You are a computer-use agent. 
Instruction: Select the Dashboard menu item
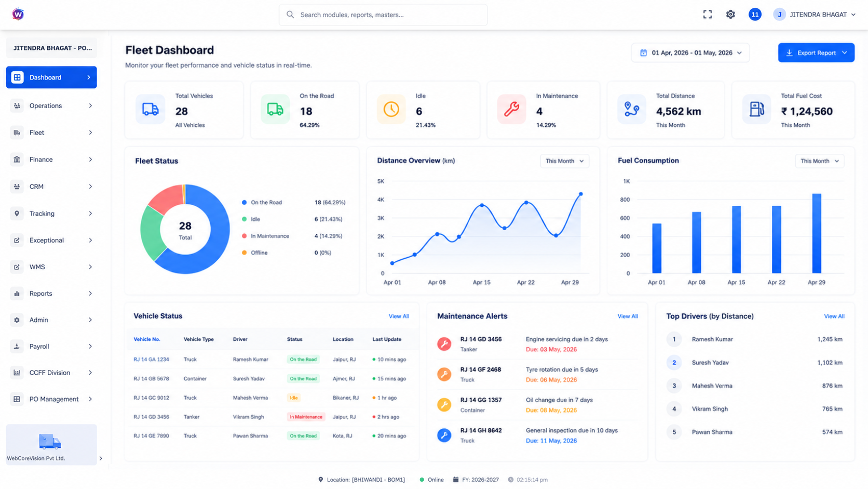click(x=51, y=77)
